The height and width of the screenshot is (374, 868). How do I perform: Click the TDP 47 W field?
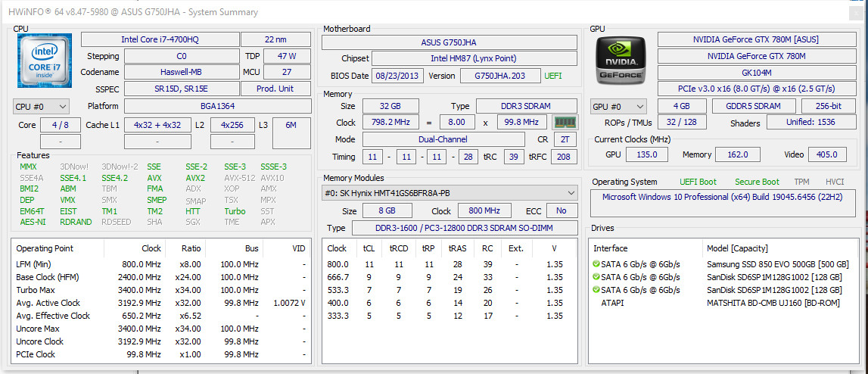point(287,56)
